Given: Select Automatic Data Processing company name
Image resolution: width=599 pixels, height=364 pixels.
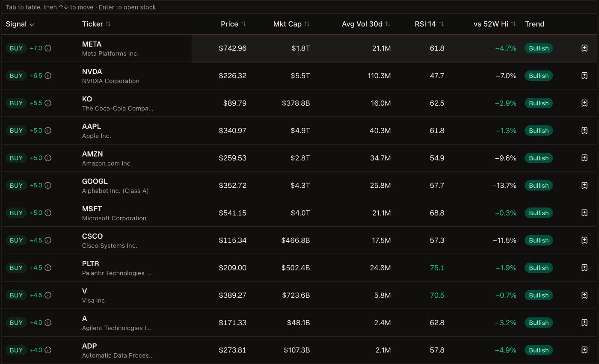Looking at the screenshot, I should (118, 355).
